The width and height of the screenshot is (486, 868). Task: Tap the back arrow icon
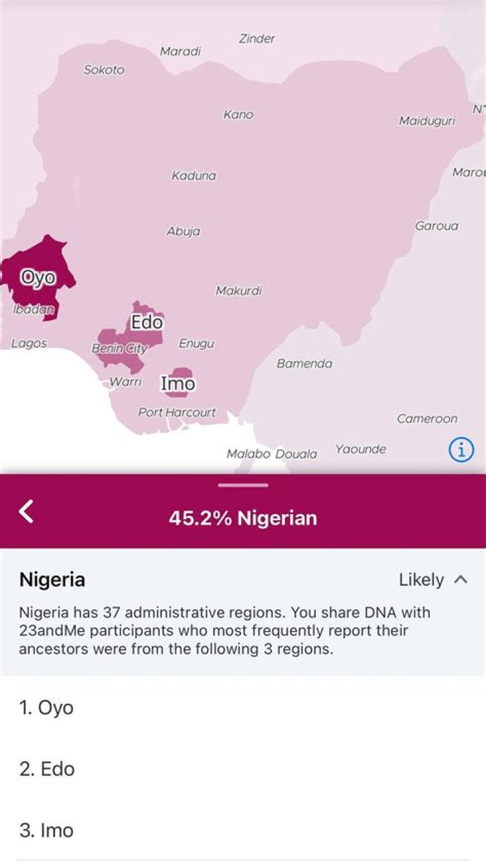click(x=26, y=511)
